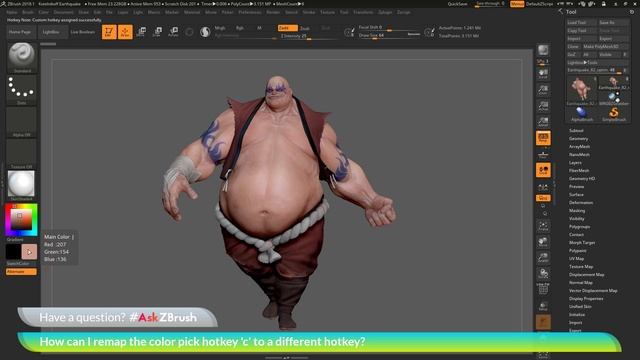
Task: Open the Texture Off selector
Action: point(21,153)
